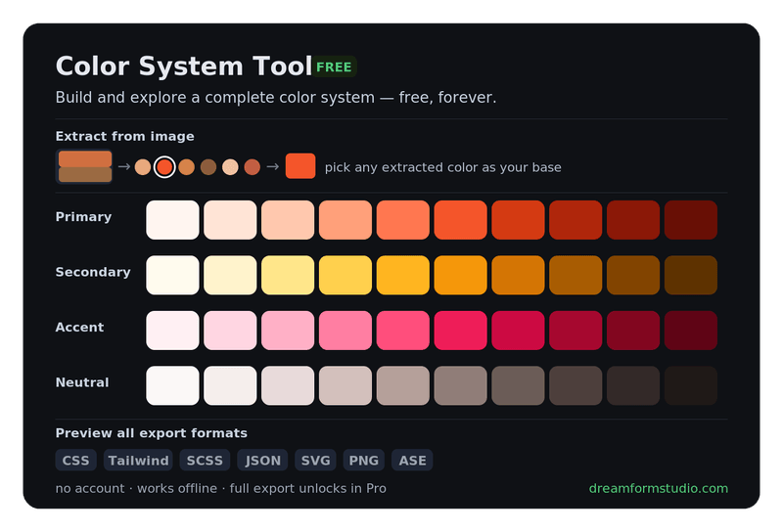Select the seventh Secondary swatch in burnt orange
783x532 pixels.
tap(519, 275)
